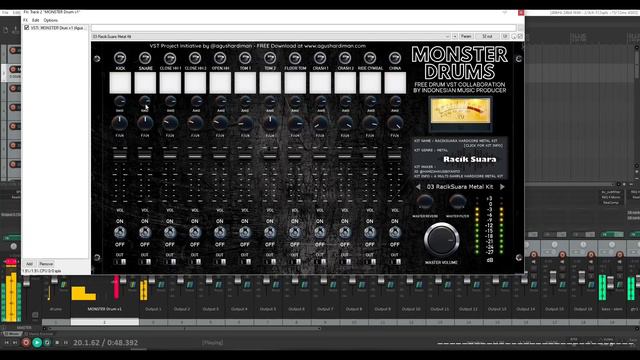
Task: Click the 32 out routing button
Action: click(487, 36)
